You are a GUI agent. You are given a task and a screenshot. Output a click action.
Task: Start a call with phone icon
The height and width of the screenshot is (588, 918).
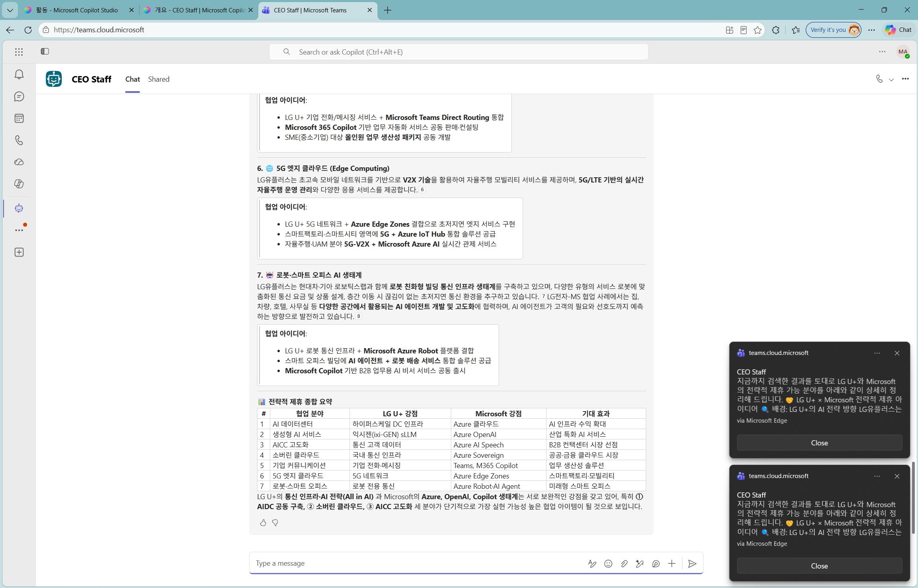click(879, 79)
